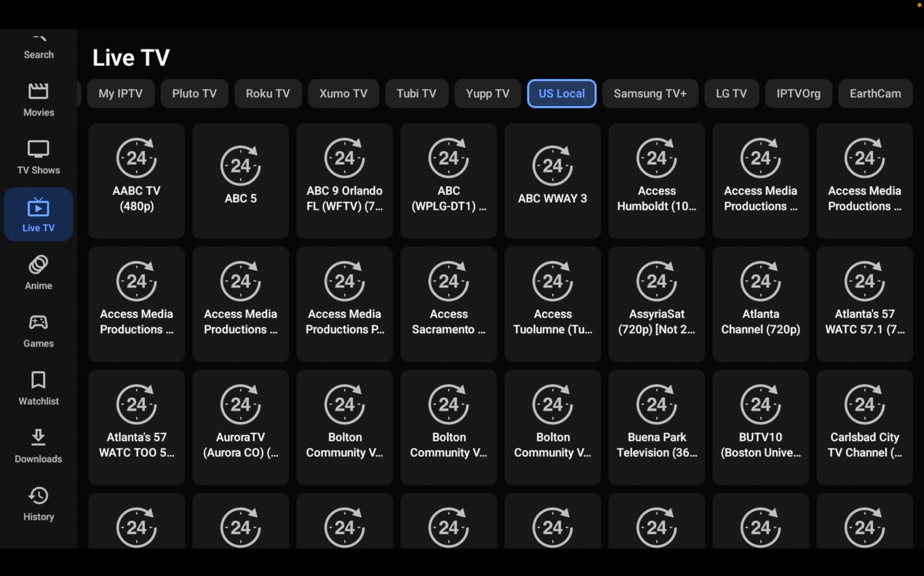Open the Access Humboldt channel
This screenshot has width=924, height=576.
point(657,181)
